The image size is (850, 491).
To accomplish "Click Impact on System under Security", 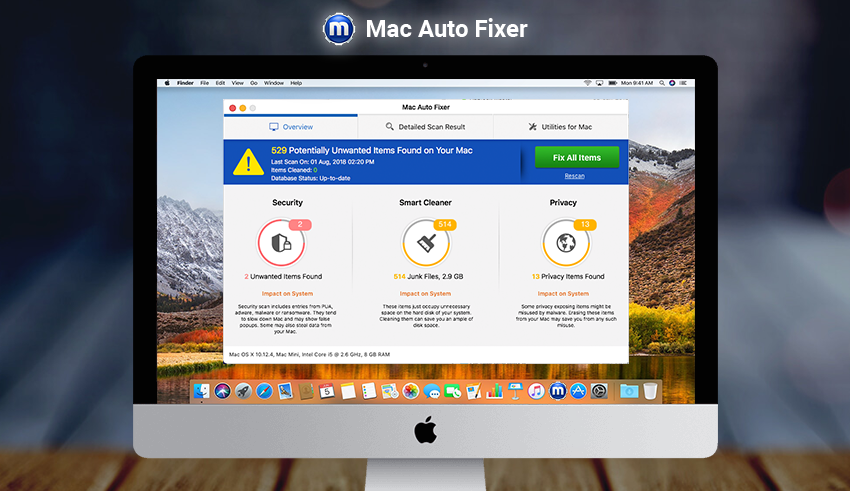I will 287,294.
